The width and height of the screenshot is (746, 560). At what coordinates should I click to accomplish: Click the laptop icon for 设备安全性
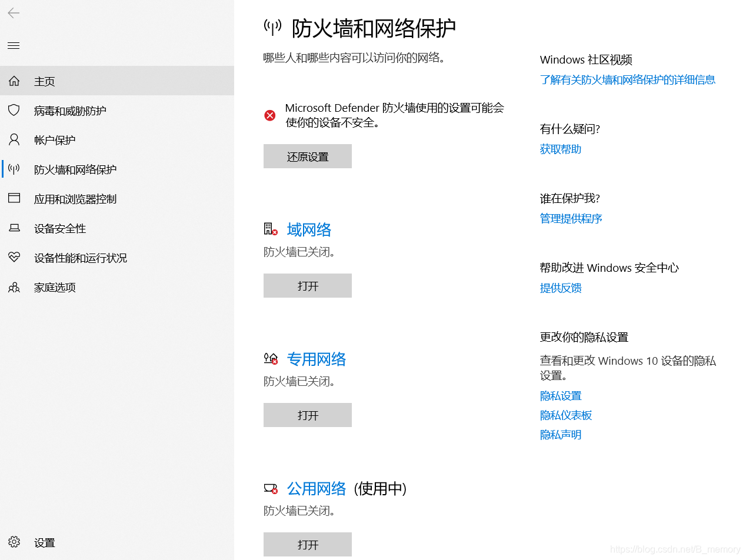click(14, 228)
